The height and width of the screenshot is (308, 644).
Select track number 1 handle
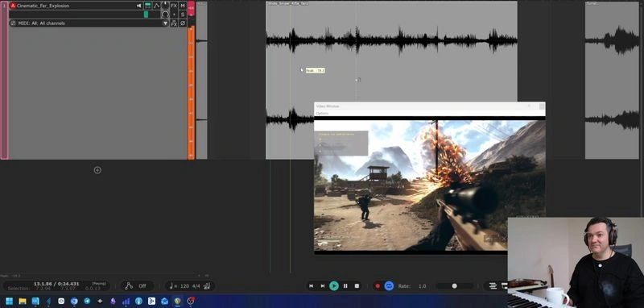5,80
